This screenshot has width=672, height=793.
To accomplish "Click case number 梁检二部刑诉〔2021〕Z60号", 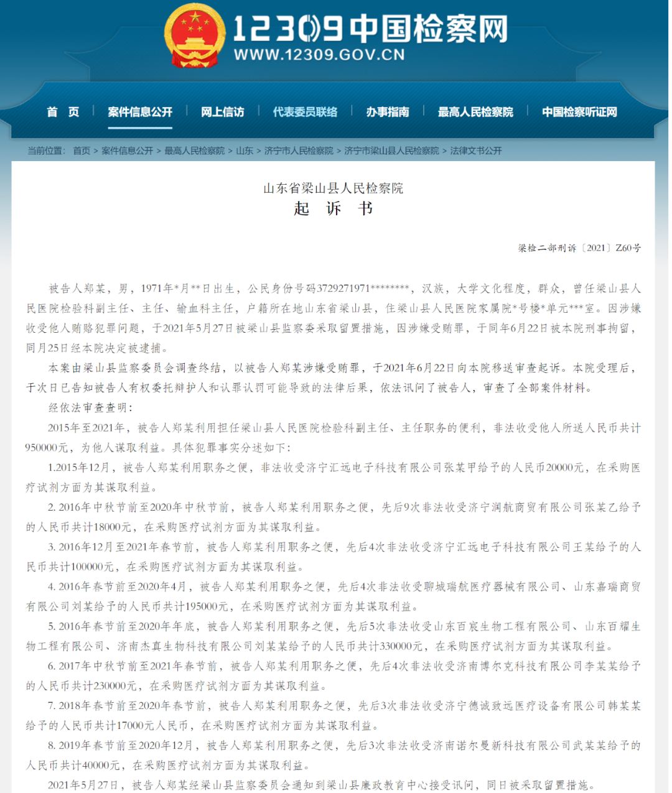I will click(x=579, y=248).
